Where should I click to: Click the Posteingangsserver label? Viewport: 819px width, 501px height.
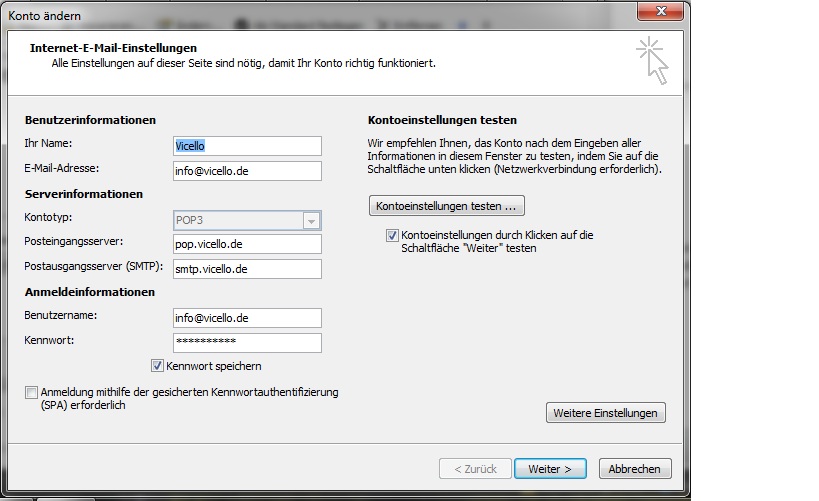coord(74,241)
